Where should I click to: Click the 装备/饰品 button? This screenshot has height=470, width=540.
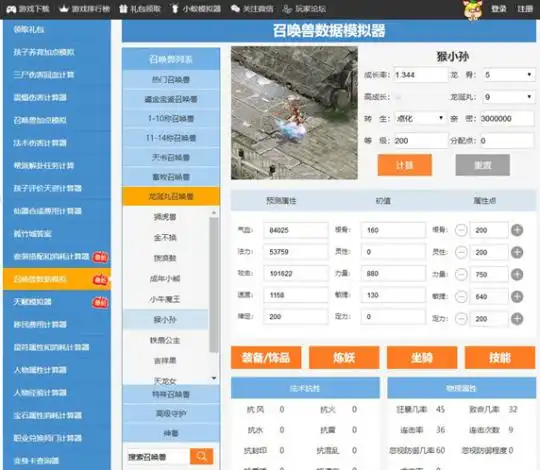click(266, 357)
